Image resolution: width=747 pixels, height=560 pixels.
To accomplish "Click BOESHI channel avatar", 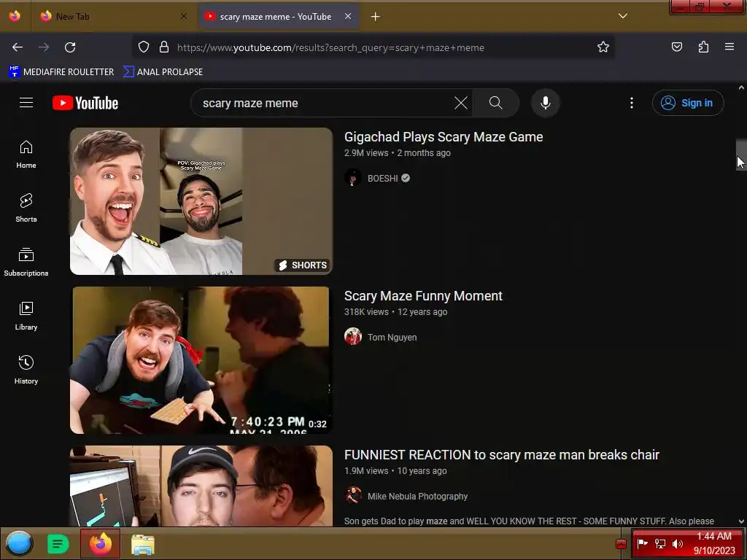I will tap(353, 178).
